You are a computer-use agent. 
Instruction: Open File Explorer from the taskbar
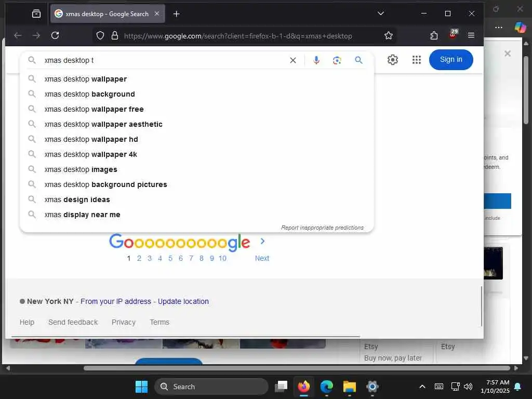[350, 387]
